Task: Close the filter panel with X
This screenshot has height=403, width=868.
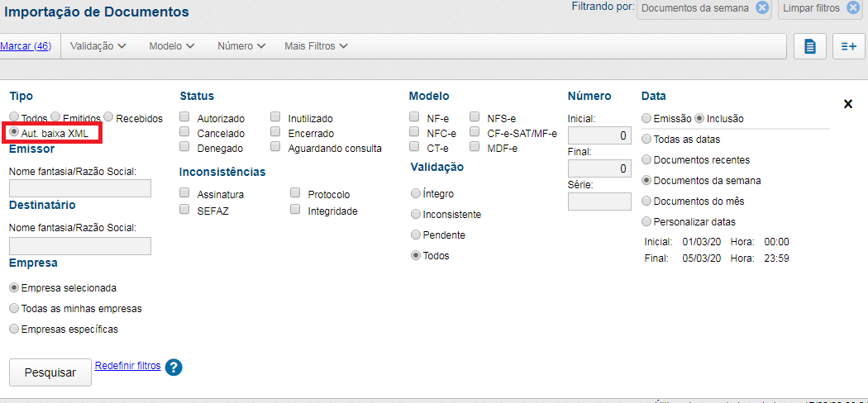Action: (x=847, y=104)
